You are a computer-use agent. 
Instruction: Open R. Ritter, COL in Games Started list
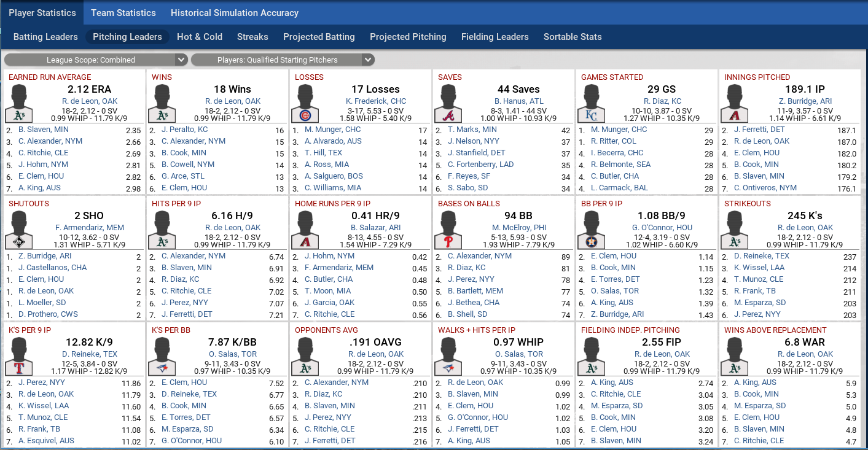click(614, 141)
